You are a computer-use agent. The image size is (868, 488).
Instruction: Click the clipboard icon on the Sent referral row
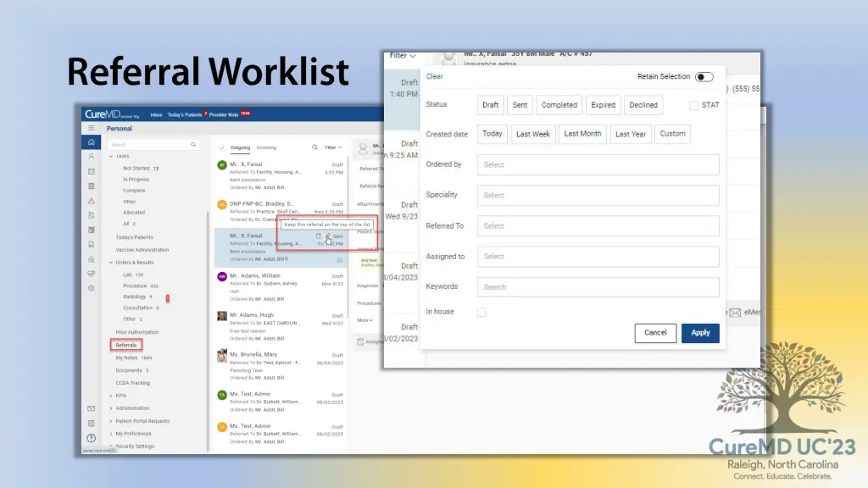(319, 236)
